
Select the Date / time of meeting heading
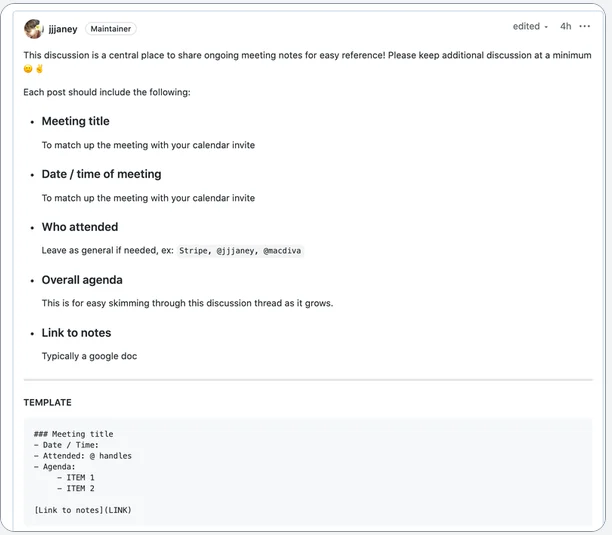point(101,174)
